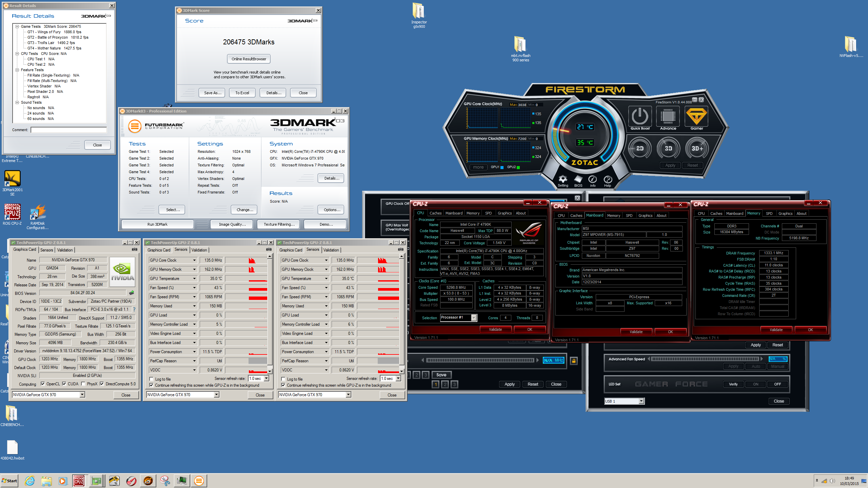The width and height of the screenshot is (868, 488).
Task: Activate the 2D profile dial in FireStorm
Action: 640,148
